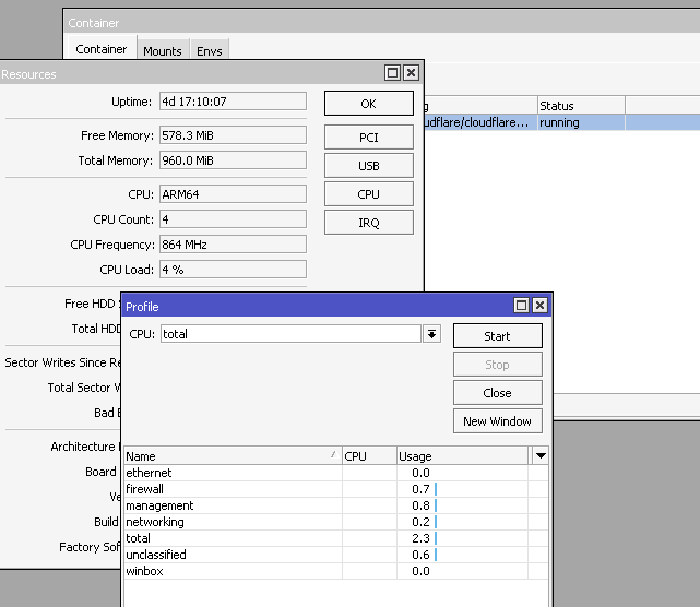The image size is (700, 607).
Task: Maximize the Profile window
Action: (521, 306)
